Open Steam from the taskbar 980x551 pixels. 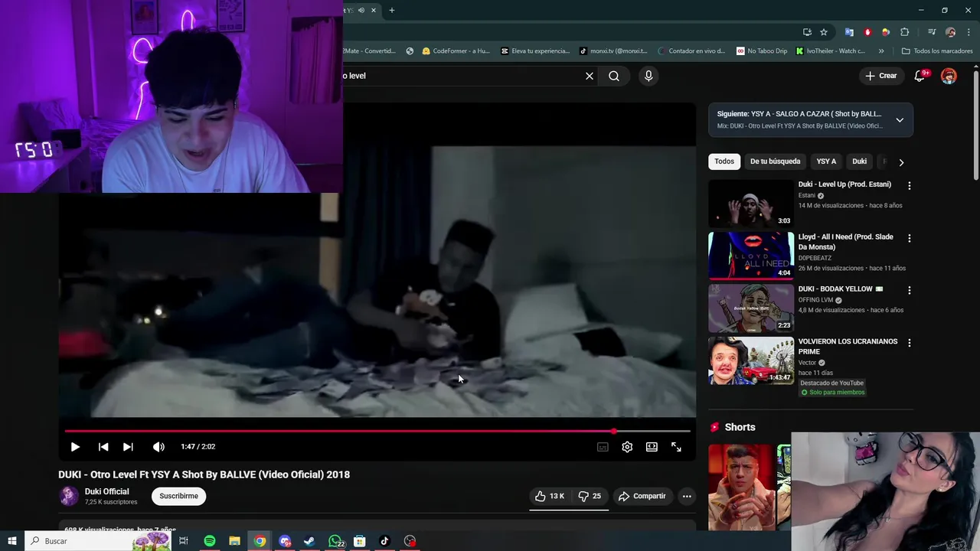tap(309, 541)
